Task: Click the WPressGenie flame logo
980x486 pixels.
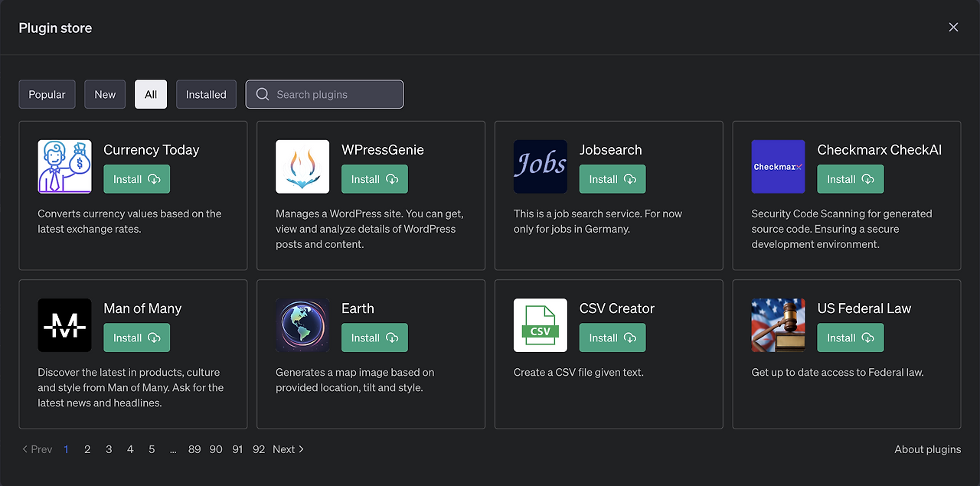Action: click(302, 167)
